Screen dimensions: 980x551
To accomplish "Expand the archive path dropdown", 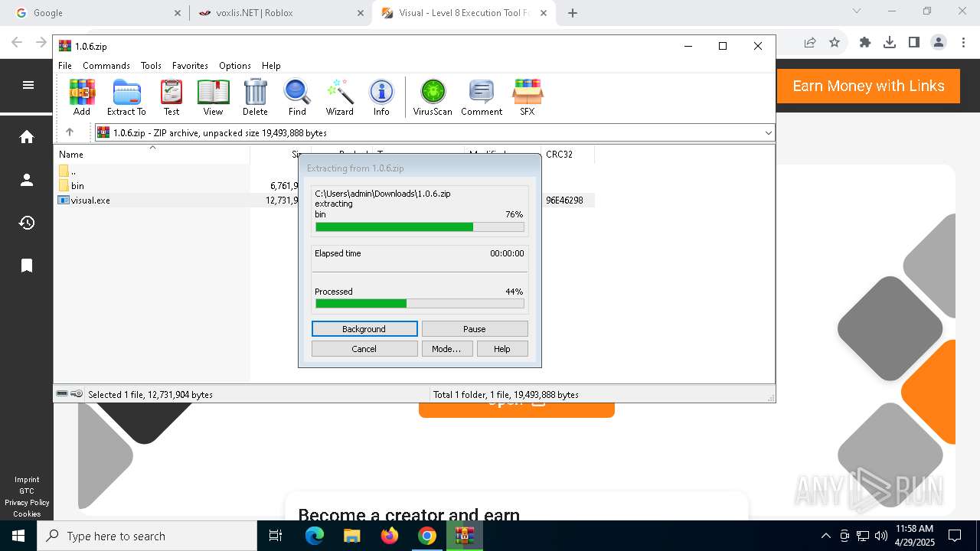I will coord(768,133).
